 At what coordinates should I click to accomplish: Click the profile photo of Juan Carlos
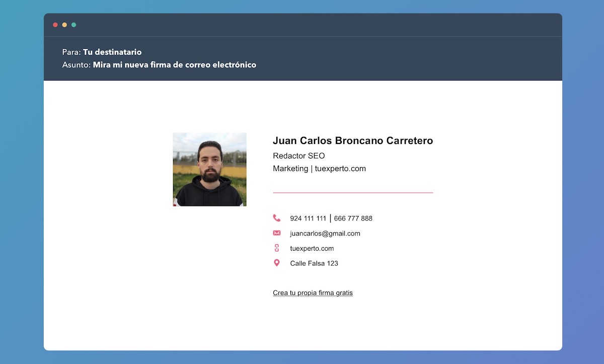[x=209, y=169]
